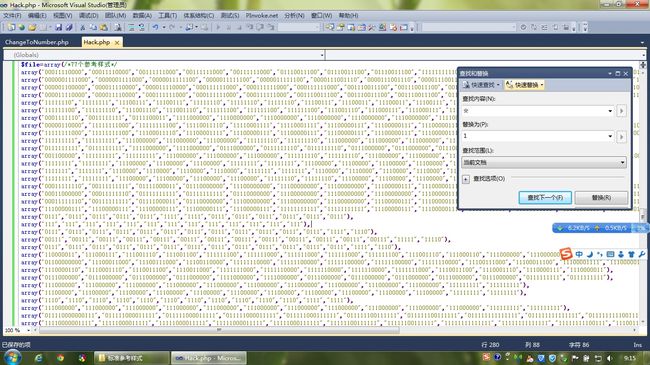Open the 调试(D) menu
This screenshot has width=650, height=365.
tap(88, 15)
